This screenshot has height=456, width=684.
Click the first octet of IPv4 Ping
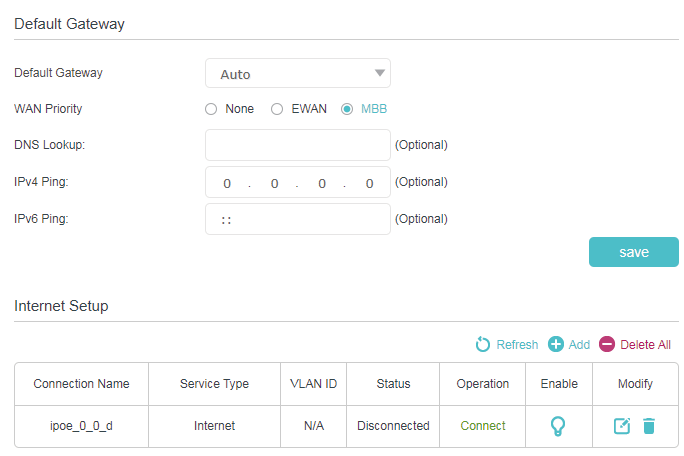click(x=227, y=183)
